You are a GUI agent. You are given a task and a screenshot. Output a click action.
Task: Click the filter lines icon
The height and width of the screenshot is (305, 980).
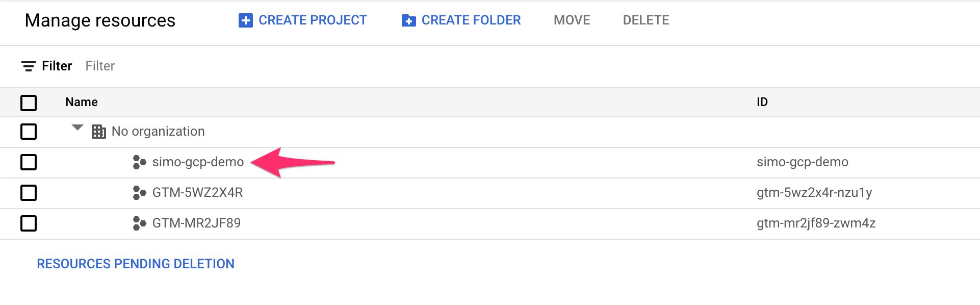29,66
